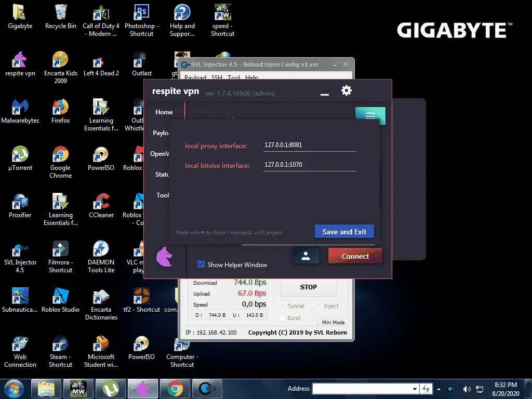Image resolution: width=532 pixels, height=399 pixels.
Task: Open the OpenVPN tab in respite vpn sidebar
Action: coord(159,153)
